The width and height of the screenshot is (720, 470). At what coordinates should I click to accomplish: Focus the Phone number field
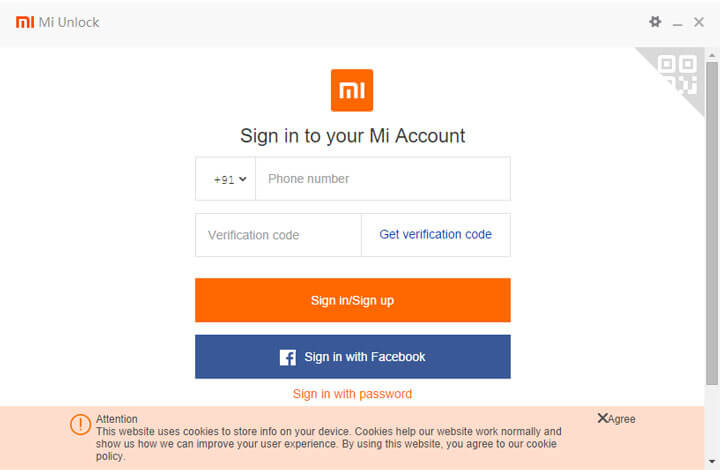(x=382, y=179)
